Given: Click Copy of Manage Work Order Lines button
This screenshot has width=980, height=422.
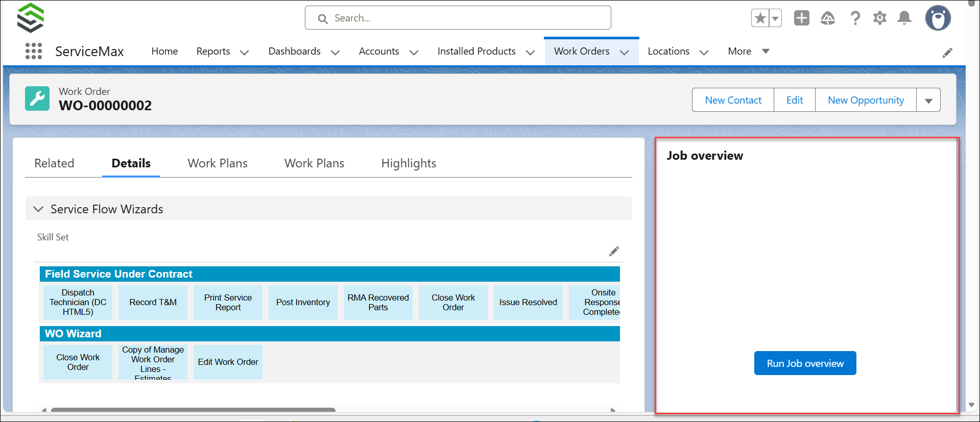Looking at the screenshot, I should 153,362.
